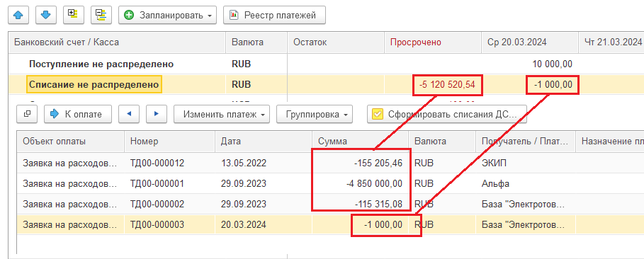Click the Чт 21.03.2024 column header

tap(611, 42)
